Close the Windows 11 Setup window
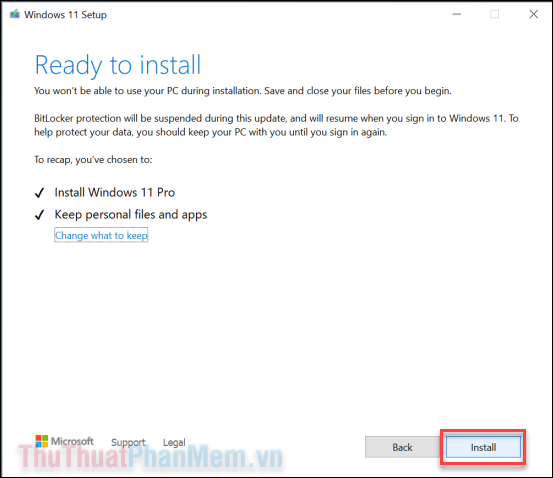553x478 pixels. pos(534,14)
